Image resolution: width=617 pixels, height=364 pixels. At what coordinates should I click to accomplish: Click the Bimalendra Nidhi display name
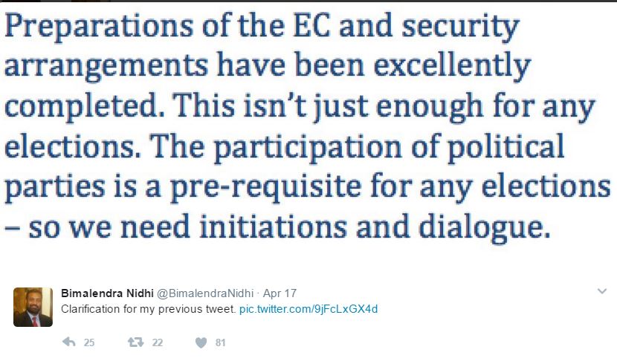click(x=108, y=293)
